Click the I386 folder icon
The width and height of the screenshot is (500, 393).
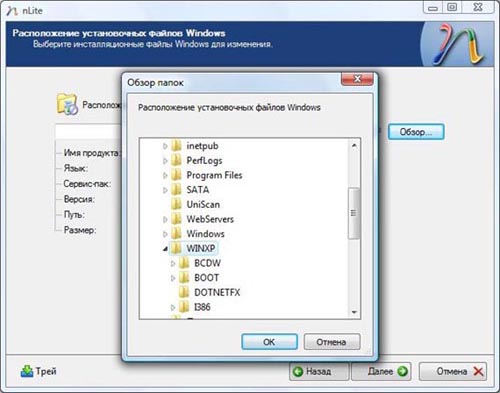[184, 307]
